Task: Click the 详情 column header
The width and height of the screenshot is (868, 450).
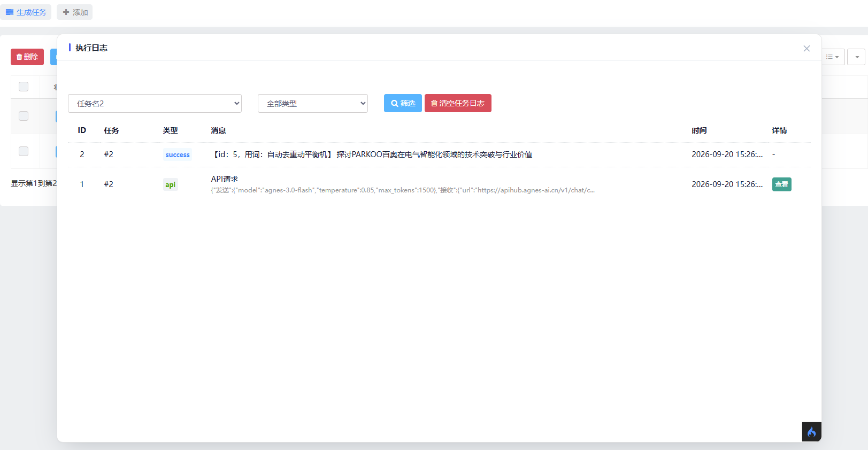Action: [779, 130]
